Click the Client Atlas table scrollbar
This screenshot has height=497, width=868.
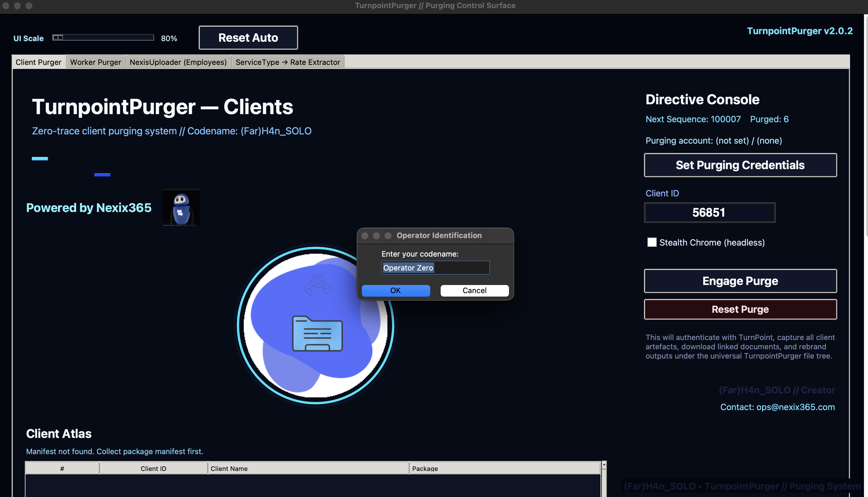tap(604, 478)
